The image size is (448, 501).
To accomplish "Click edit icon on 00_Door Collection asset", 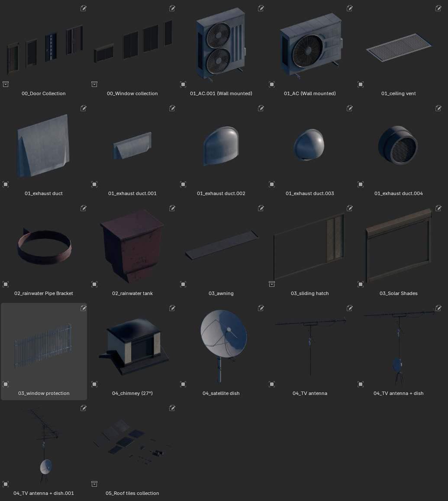I will 84,8.
